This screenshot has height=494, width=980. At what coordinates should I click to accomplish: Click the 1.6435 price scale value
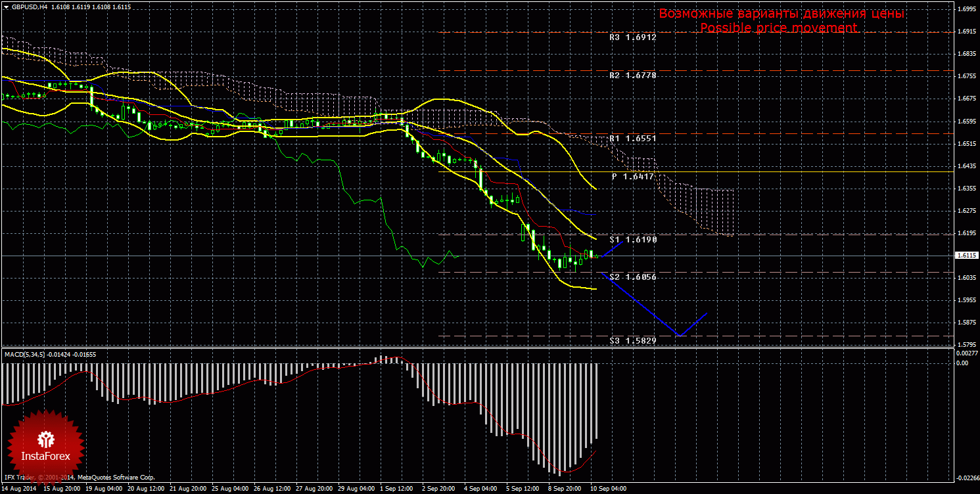[x=966, y=166]
